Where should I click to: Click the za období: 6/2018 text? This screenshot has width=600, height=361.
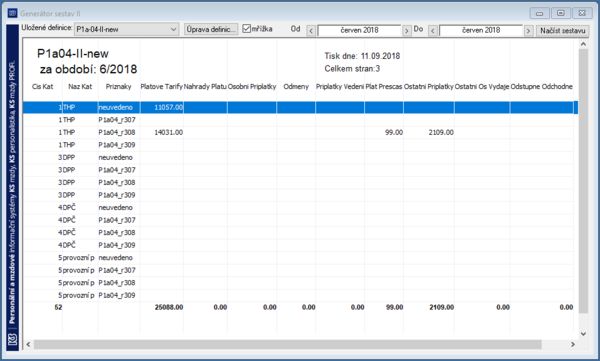pos(88,69)
